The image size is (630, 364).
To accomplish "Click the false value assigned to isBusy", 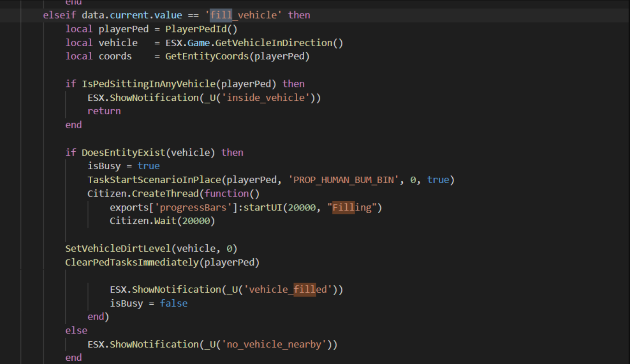I will (174, 303).
